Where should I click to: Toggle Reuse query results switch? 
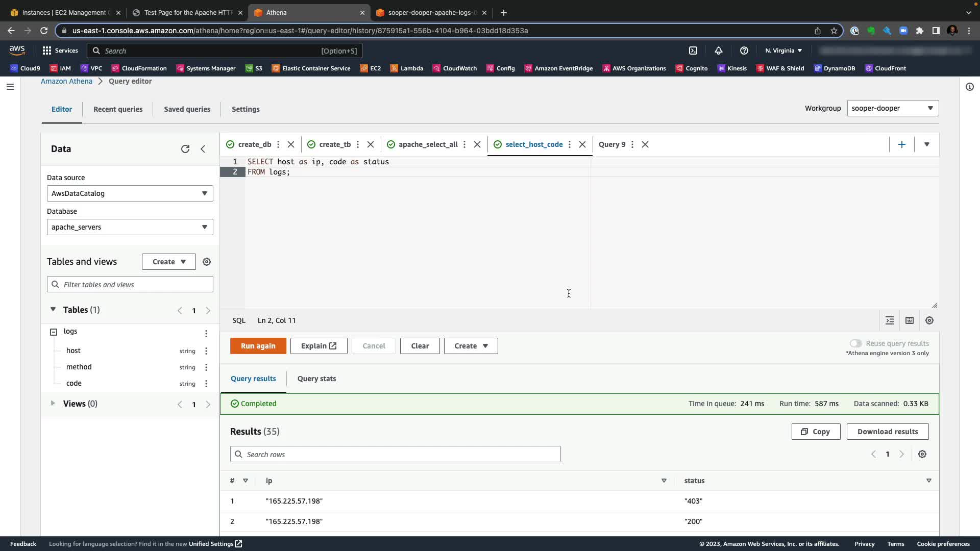point(856,343)
